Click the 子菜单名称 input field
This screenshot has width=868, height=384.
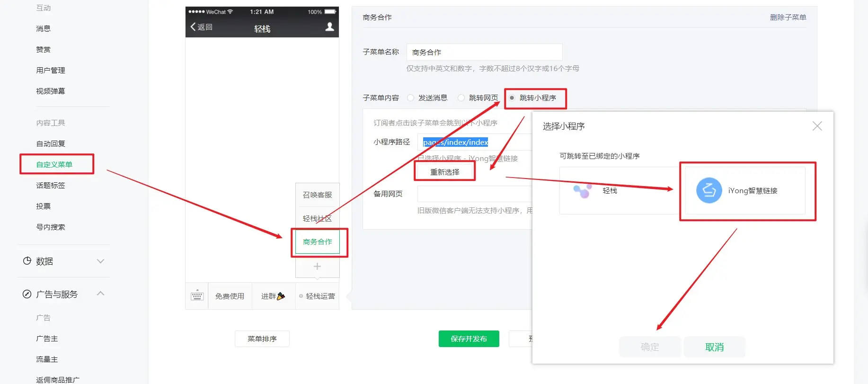[484, 52]
